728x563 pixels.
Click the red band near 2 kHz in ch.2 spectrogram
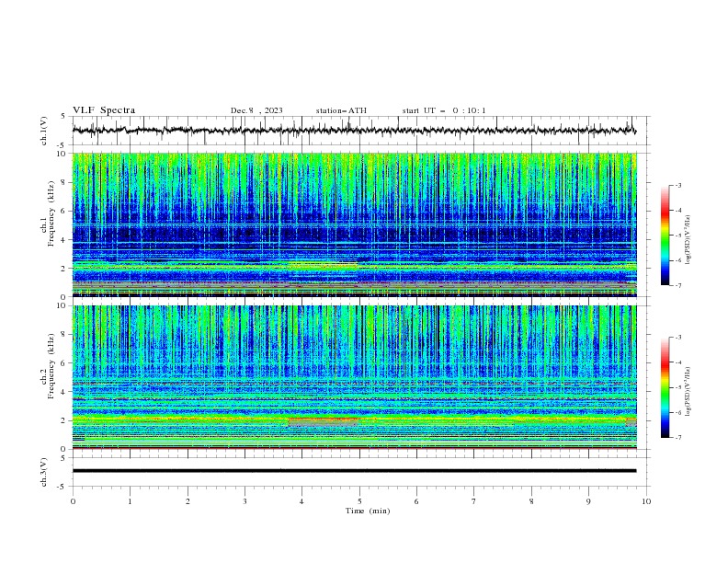click(x=324, y=423)
